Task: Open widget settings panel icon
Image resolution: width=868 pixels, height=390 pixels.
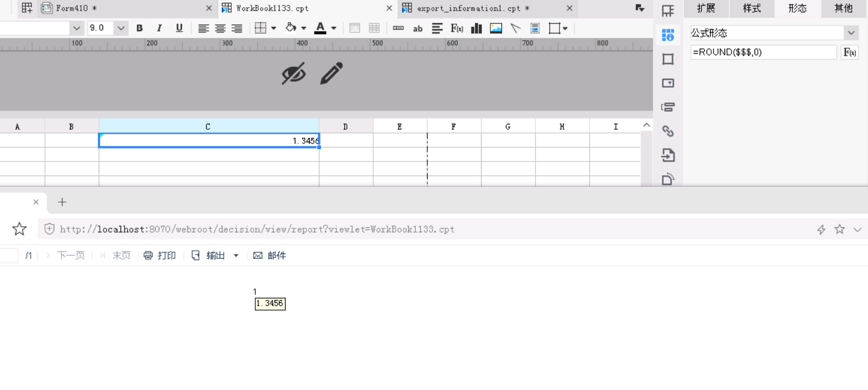Action: pyautogui.click(x=667, y=83)
